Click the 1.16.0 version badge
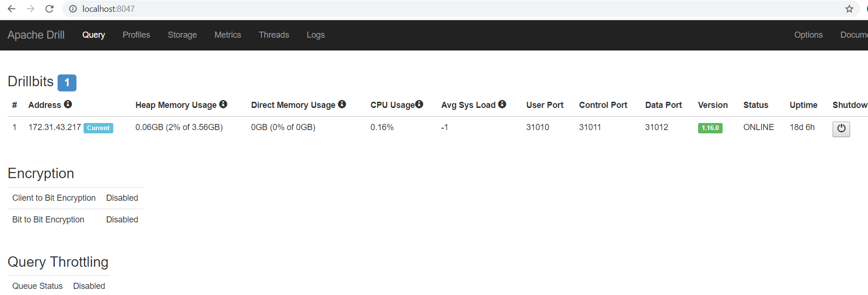The height and width of the screenshot is (295, 868). (x=710, y=128)
